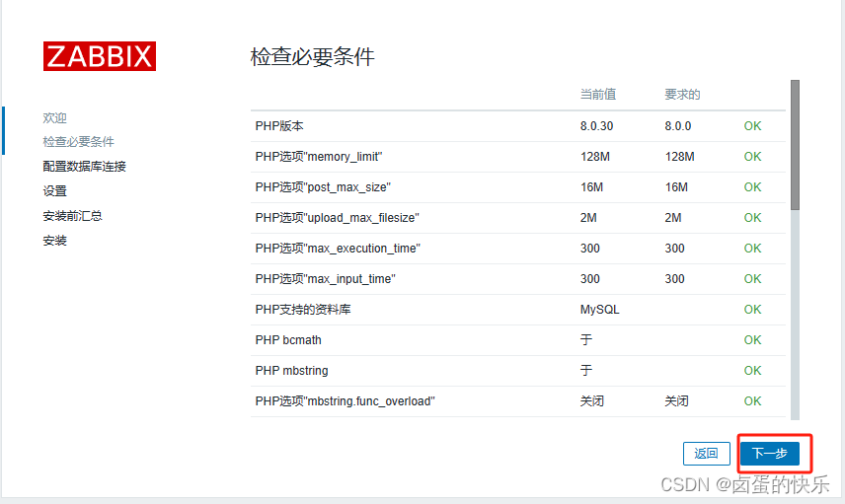Select the 检查必要条件 sidebar step
The width and height of the screenshot is (845, 504).
(79, 142)
